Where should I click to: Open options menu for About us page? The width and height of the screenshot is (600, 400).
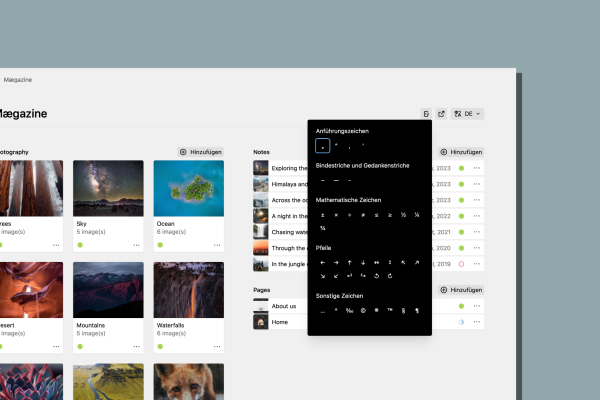[477, 306]
